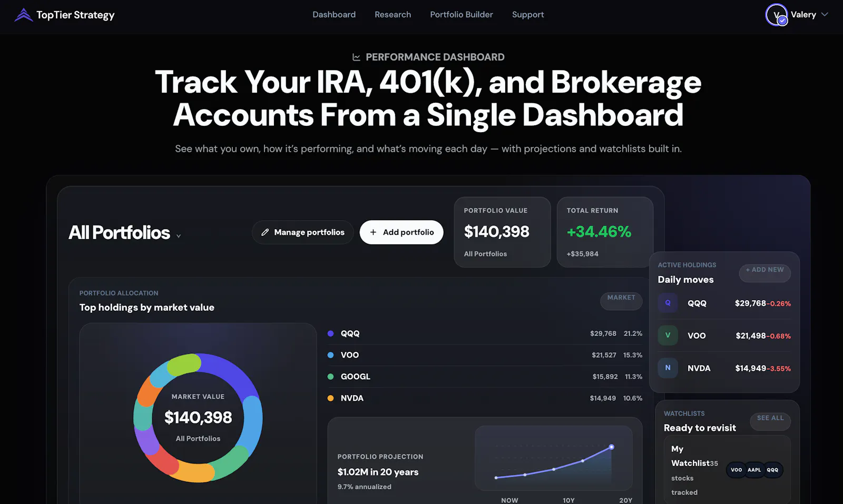This screenshot has height=504, width=843.
Task: Click the Performance Dashboard chart icon
Action: tap(357, 57)
